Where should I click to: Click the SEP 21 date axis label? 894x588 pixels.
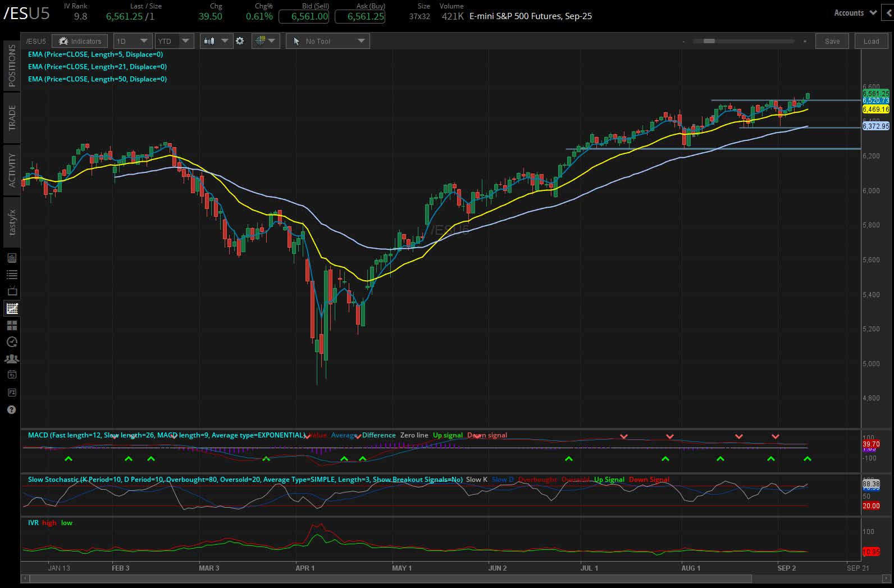(x=857, y=568)
